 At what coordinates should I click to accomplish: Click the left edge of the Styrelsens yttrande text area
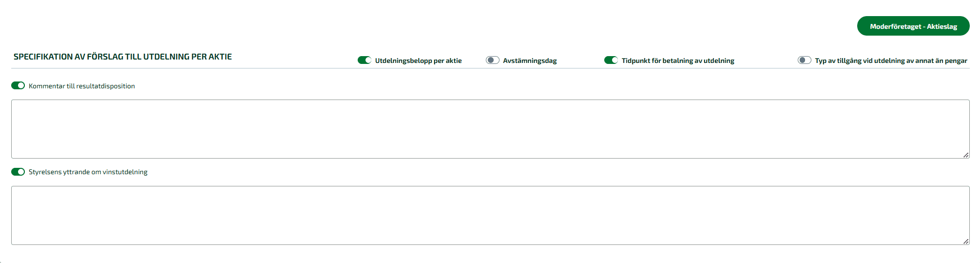(x=15, y=215)
